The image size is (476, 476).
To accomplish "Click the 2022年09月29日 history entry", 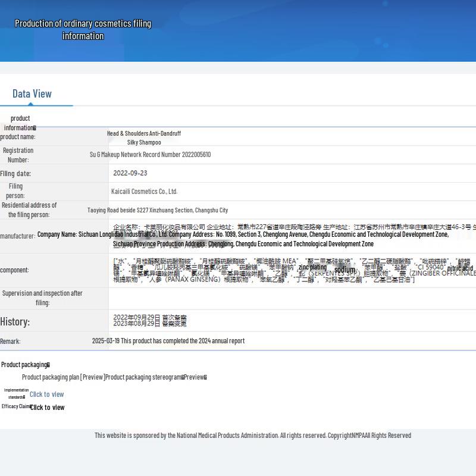I will point(149,318).
